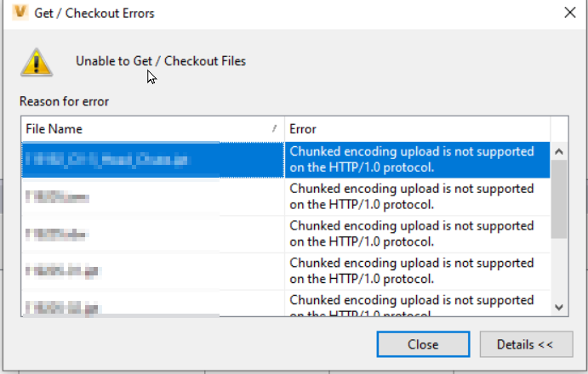This screenshot has width=588, height=374.
Task: Click the vertical scrollbar thumb of error list
Action: [x=559, y=197]
